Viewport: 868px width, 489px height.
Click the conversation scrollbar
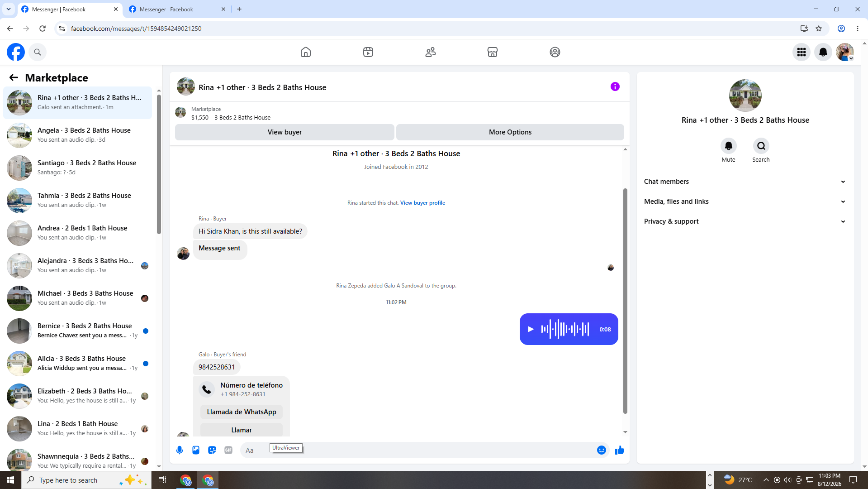625,301
